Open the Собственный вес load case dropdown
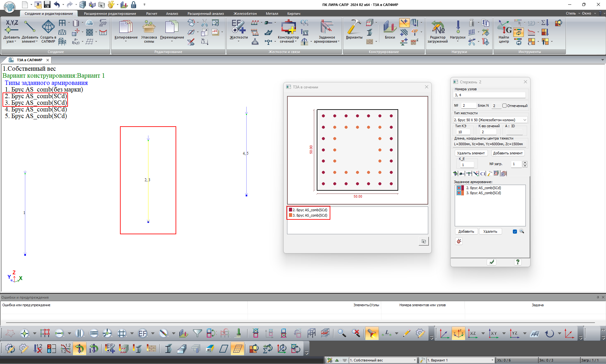 (415, 360)
